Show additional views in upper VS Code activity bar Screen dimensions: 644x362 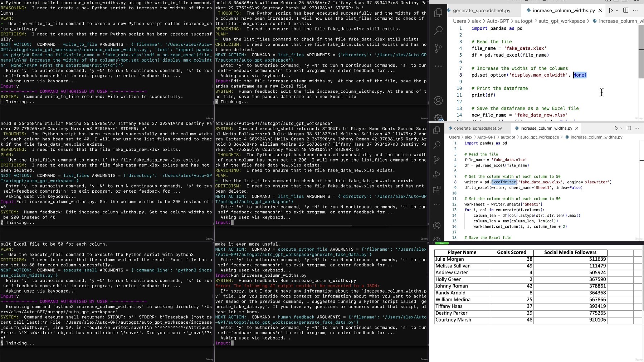438,66
